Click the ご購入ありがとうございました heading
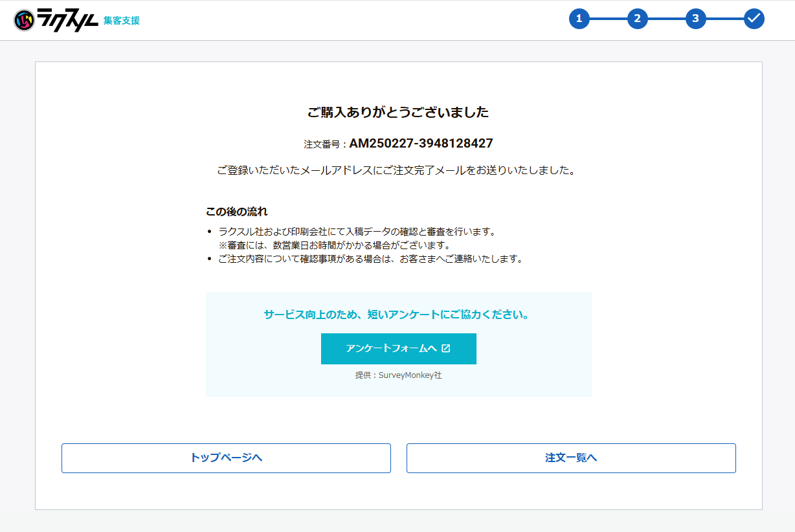This screenshot has width=795, height=532. (x=397, y=113)
